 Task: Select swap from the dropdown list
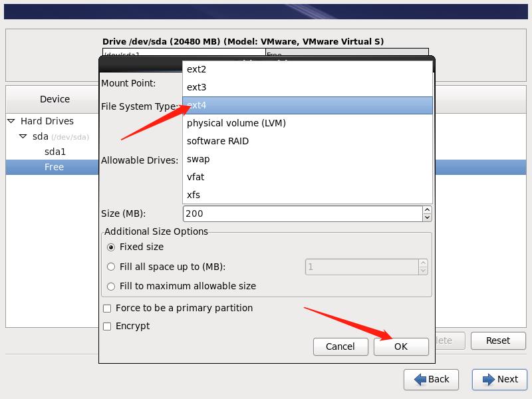[307, 159]
